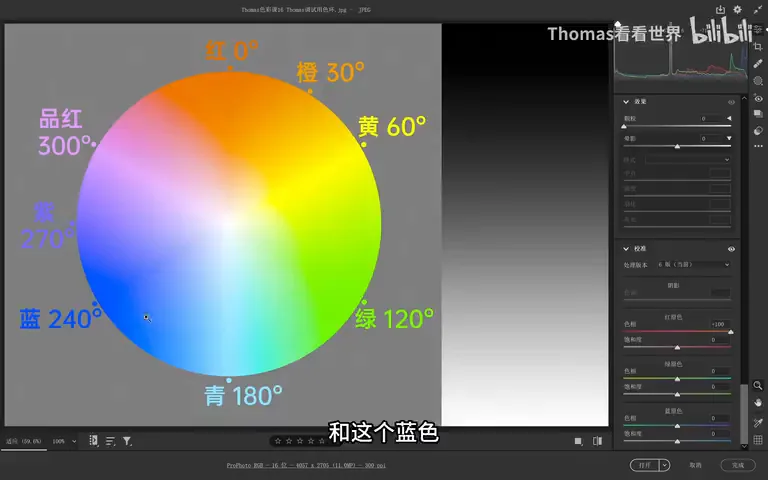
Task: Click the 晕影 value field
Action: pos(711,139)
